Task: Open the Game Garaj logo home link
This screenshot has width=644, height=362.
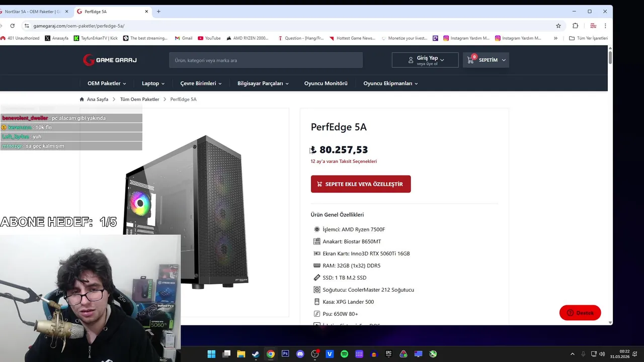Action: (110, 60)
